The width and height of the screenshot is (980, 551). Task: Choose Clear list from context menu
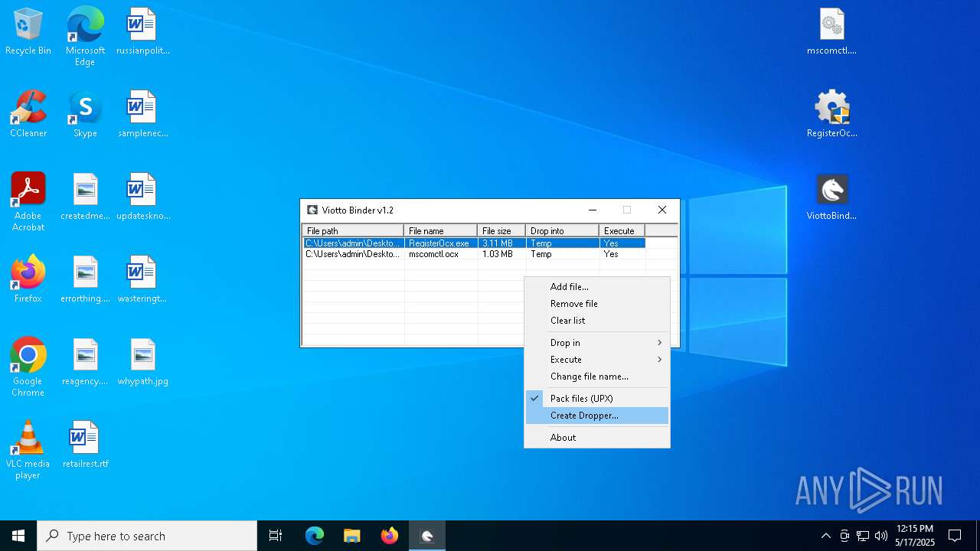click(x=597, y=320)
